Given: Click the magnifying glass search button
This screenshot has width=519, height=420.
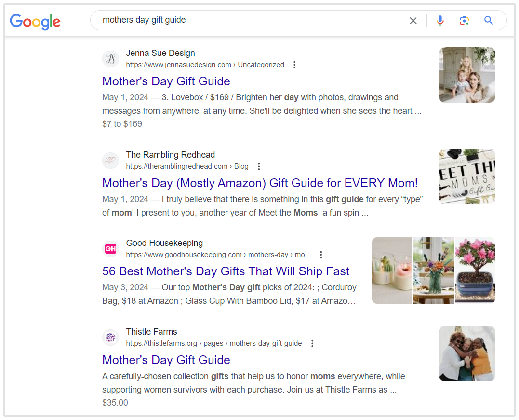Looking at the screenshot, I should click(489, 21).
